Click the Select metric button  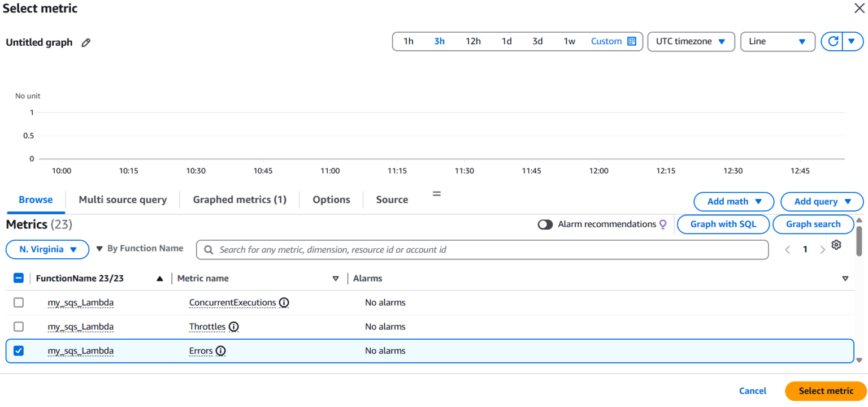(826, 391)
